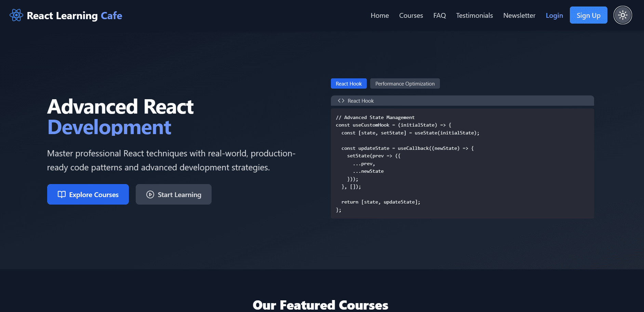Click the code brackets icon in snippet header
The image size is (644, 312).
tap(341, 101)
